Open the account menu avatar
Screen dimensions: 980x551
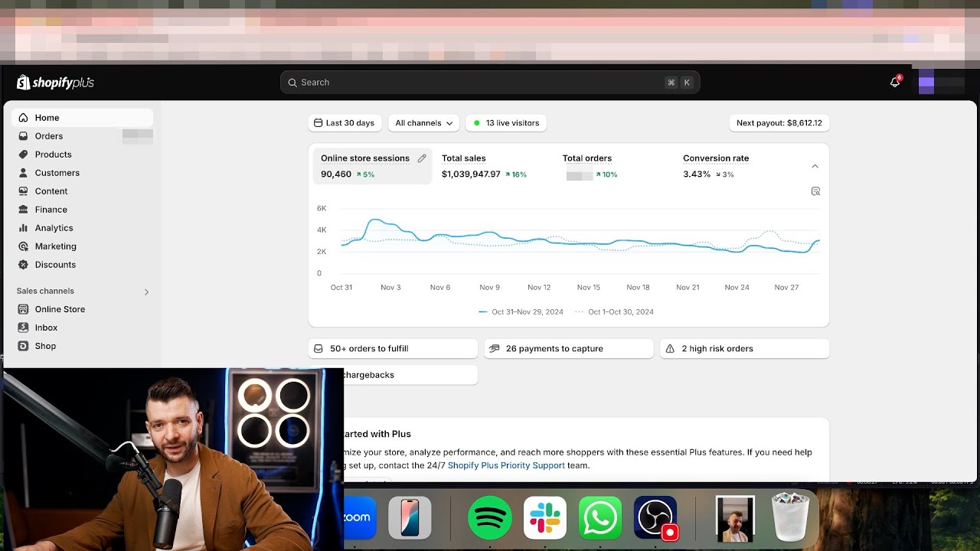(x=926, y=83)
